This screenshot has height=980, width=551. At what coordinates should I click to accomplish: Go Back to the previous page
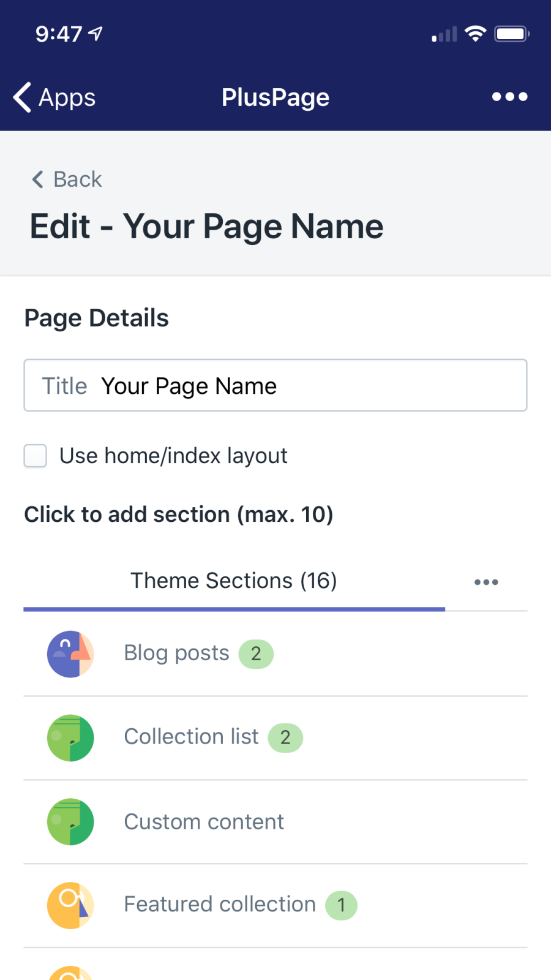(67, 179)
